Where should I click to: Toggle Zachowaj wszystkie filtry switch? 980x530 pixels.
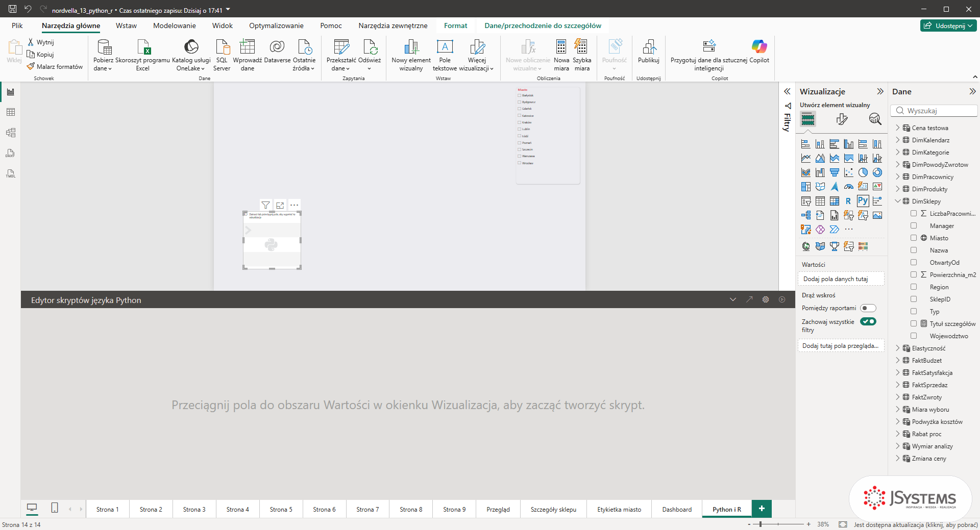click(x=868, y=321)
